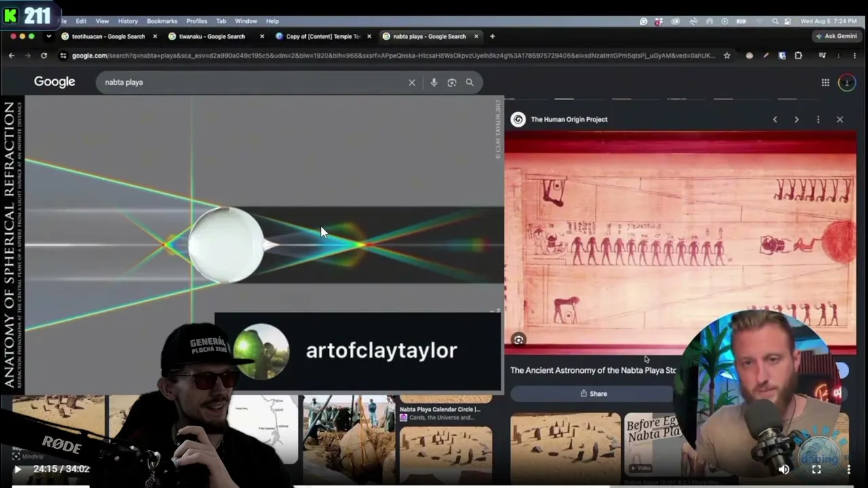Image resolution: width=868 pixels, height=488 pixels.
Task: Open the Before Egypt Nabta Playa video thumbnail
Action: pyautogui.click(x=653, y=443)
